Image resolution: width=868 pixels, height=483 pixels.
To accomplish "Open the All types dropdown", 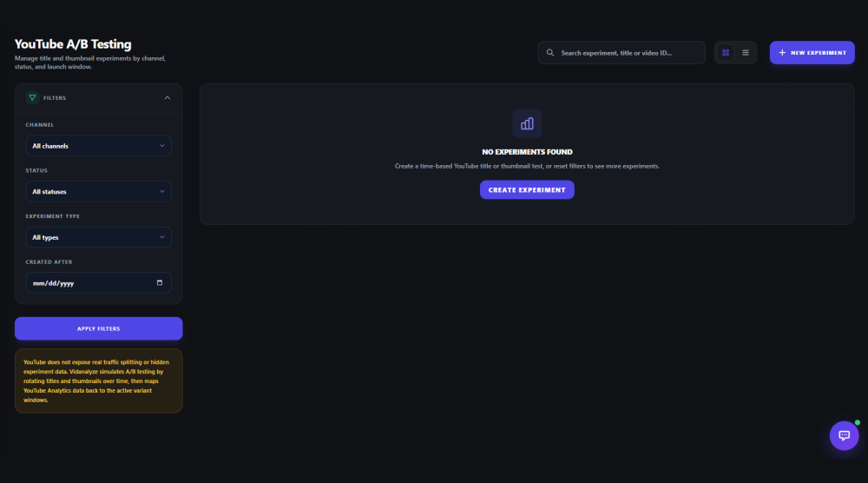I will point(99,237).
